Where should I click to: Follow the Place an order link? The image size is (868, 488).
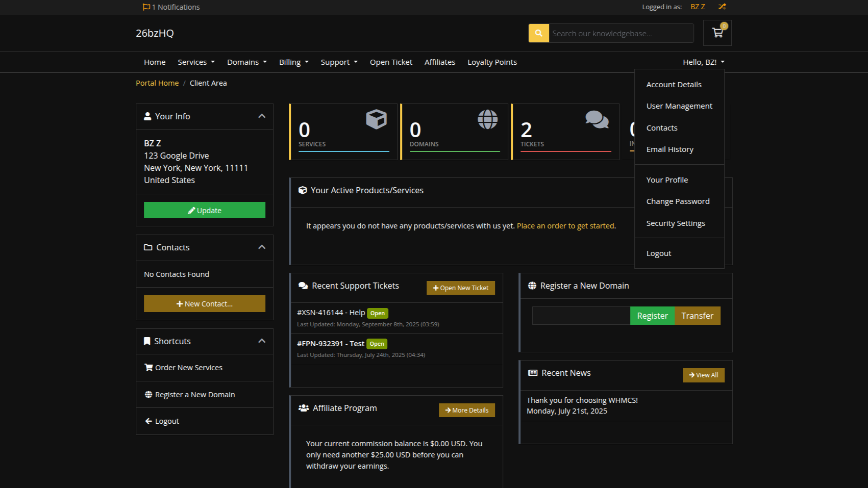[x=565, y=226]
